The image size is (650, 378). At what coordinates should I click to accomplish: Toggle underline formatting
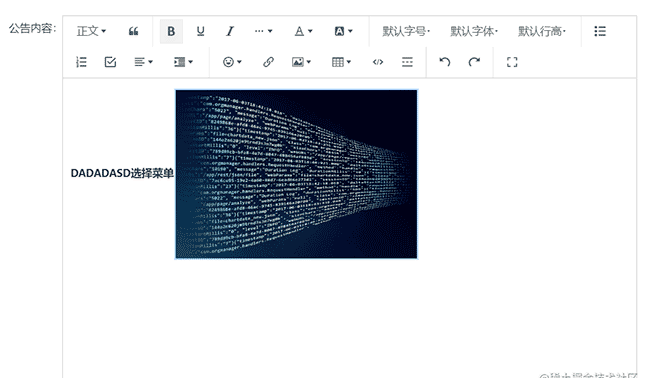tap(201, 31)
